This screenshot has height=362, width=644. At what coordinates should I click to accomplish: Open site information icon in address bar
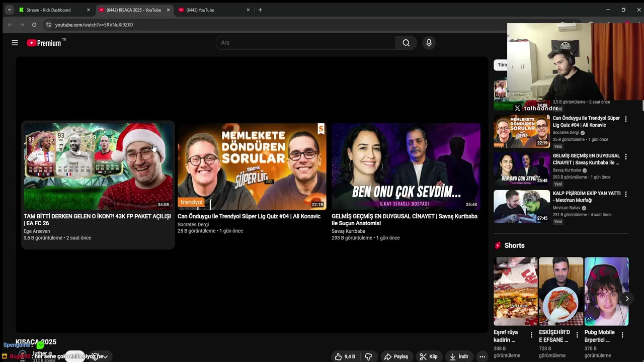click(x=48, y=25)
